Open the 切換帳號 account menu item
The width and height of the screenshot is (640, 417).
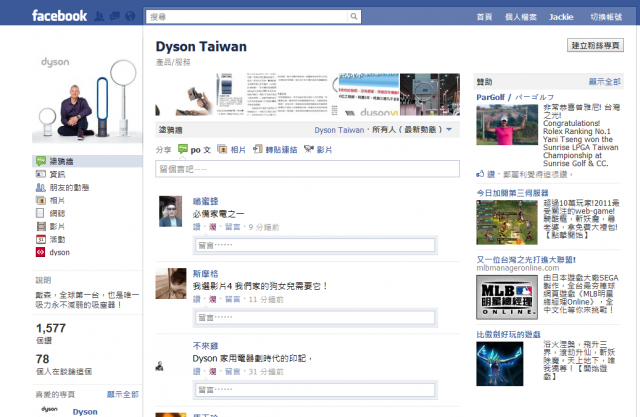(x=606, y=17)
